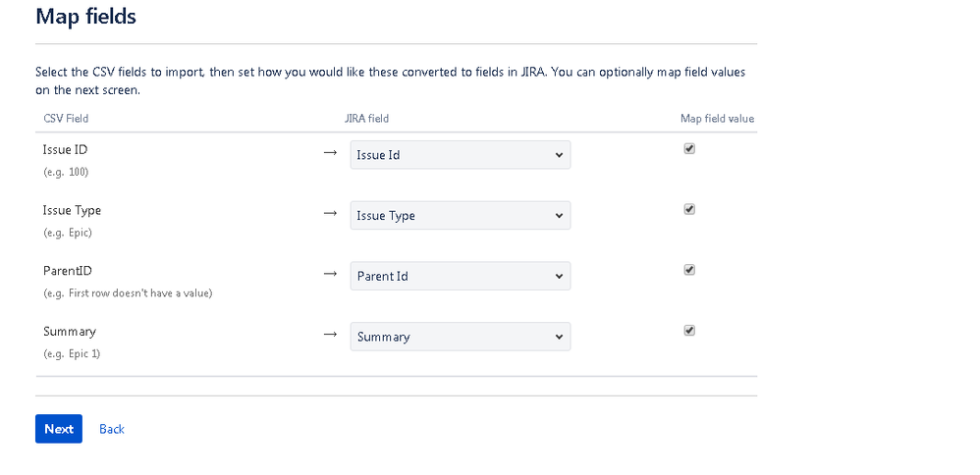Click the ParentID CSV field label
This screenshot has width=980, height=475.
point(68,271)
